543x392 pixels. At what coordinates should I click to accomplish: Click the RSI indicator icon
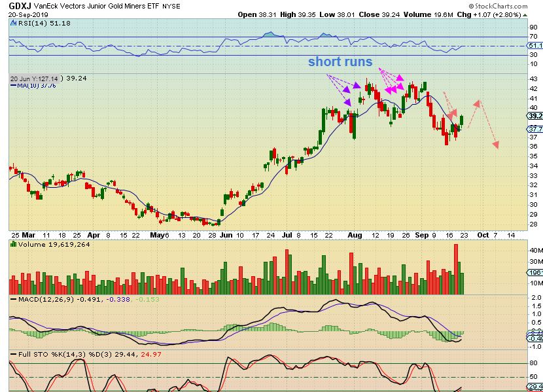(x=13, y=23)
